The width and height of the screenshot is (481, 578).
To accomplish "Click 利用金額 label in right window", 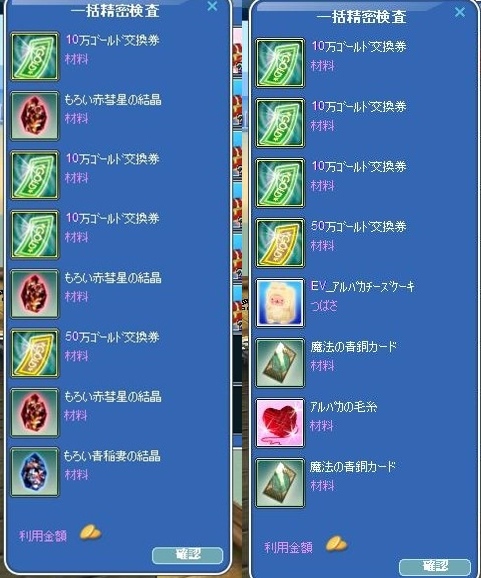I will [289, 547].
